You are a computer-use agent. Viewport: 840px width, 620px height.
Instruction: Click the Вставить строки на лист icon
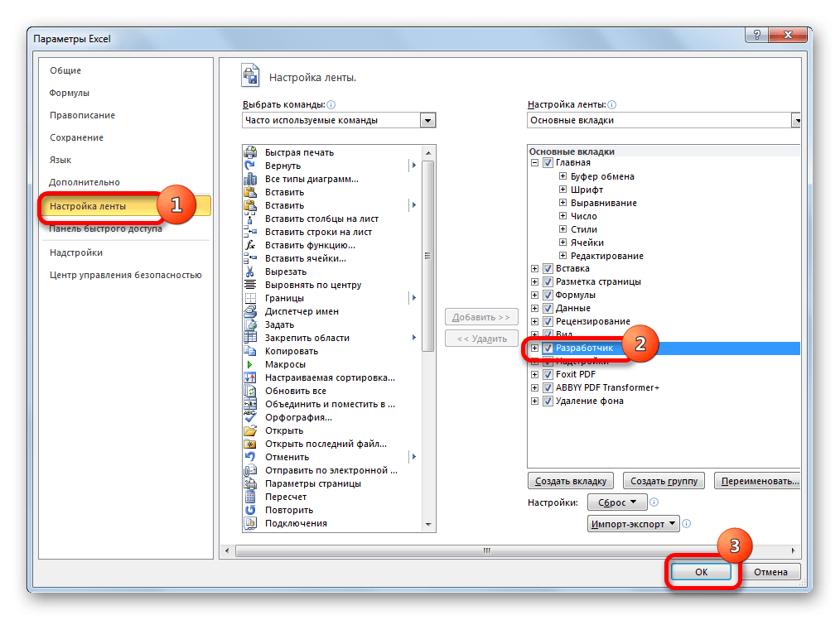pyautogui.click(x=250, y=232)
